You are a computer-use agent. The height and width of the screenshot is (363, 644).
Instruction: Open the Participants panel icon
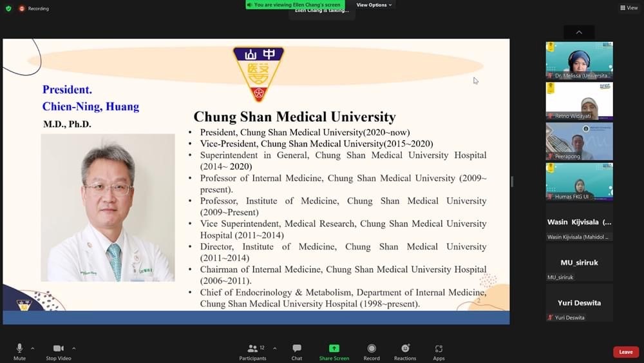(x=252, y=349)
